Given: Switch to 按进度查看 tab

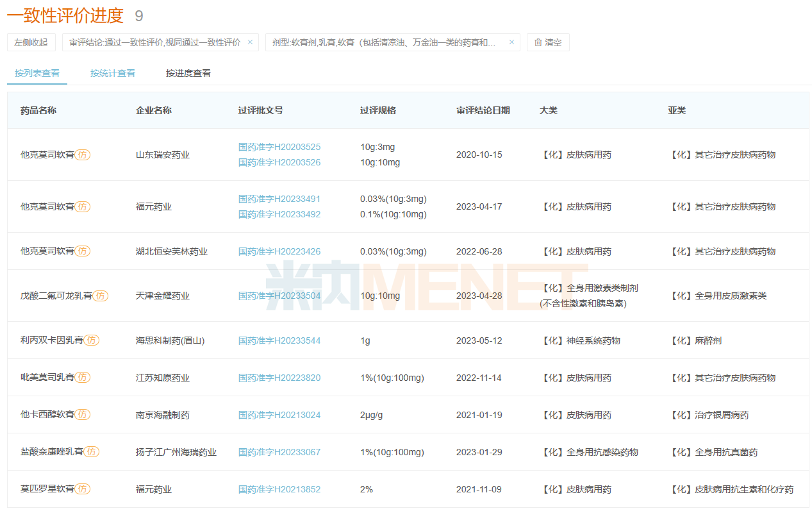Looking at the screenshot, I should [188, 73].
